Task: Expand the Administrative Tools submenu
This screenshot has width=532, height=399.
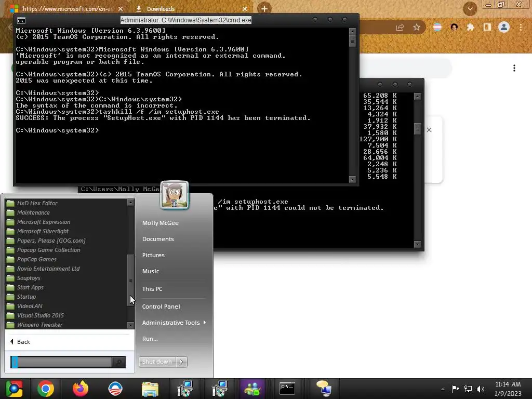Action: coord(174,323)
